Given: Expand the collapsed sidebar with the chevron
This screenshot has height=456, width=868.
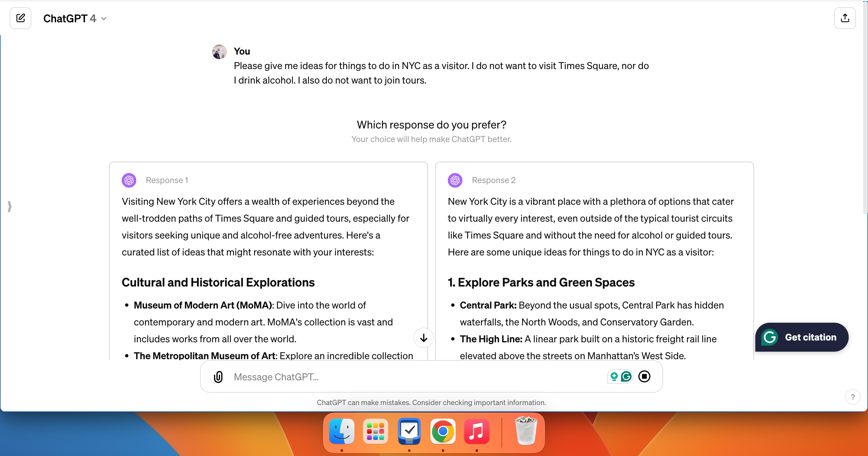Looking at the screenshot, I should pyautogui.click(x=9, y=206).
